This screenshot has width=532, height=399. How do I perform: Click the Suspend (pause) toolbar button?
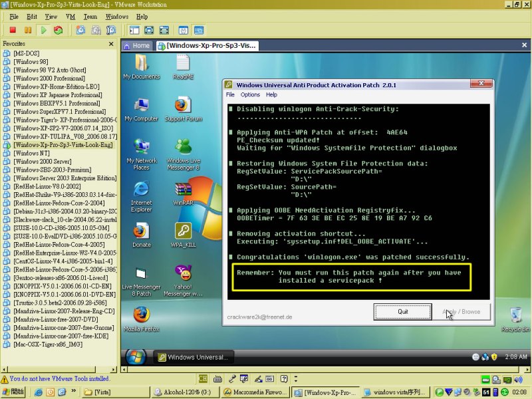point(28,30)
